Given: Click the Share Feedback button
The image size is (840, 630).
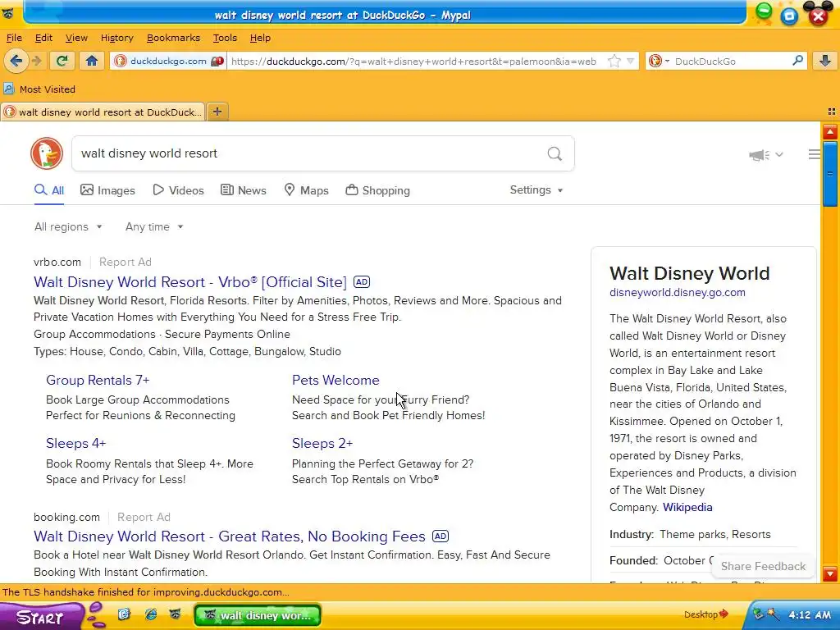Looking at the screenshot, I should pos(763,566).
